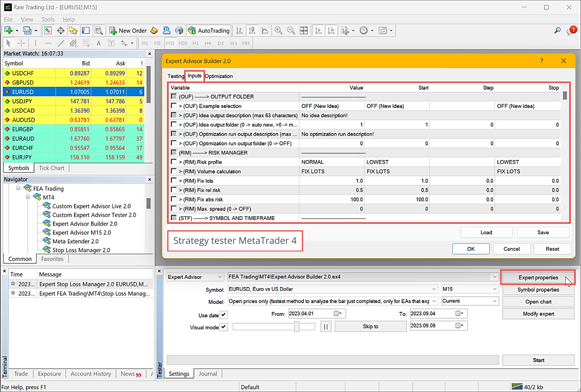Click the help question mark in dialog
The image size is (581, 392).
tap(542, 61)
